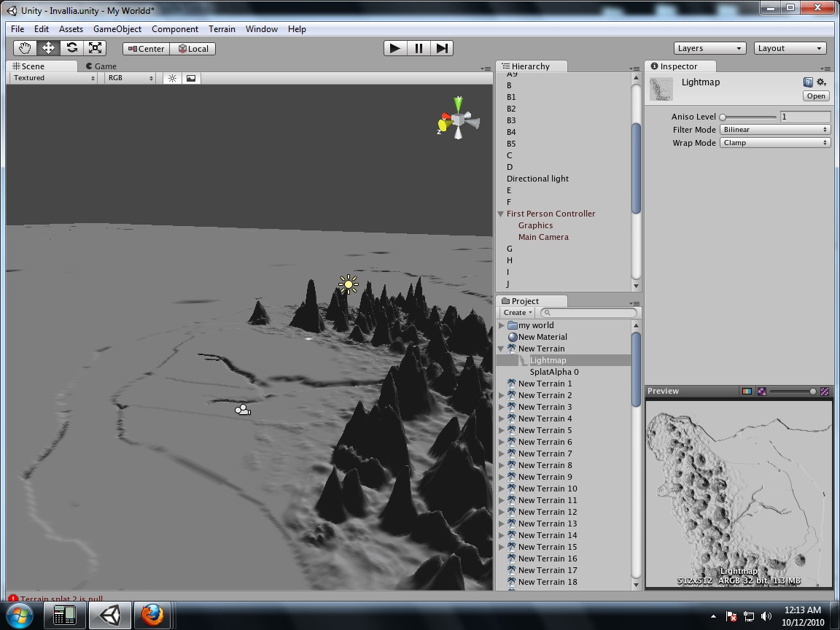The image size is (840, 630).
Task: Toggle the RGB channel display in Preview panel
Action: point(747,391)
